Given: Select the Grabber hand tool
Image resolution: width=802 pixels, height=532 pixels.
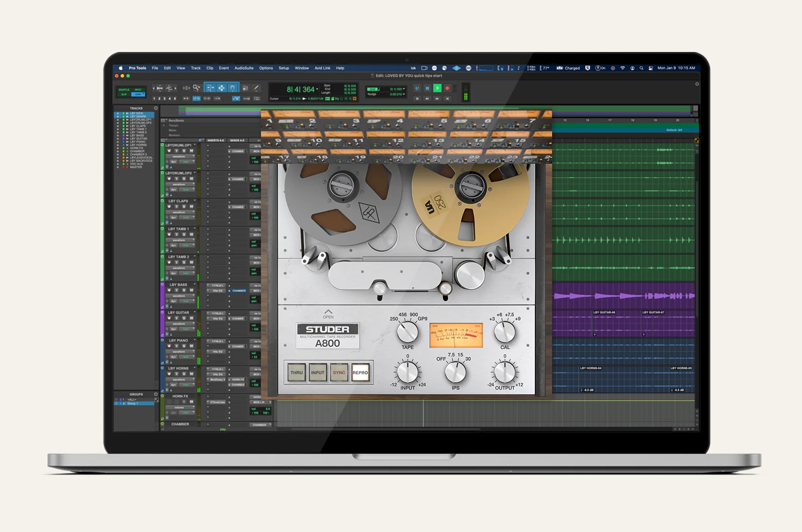Looking at the screenshot, I should pos(233,88).
